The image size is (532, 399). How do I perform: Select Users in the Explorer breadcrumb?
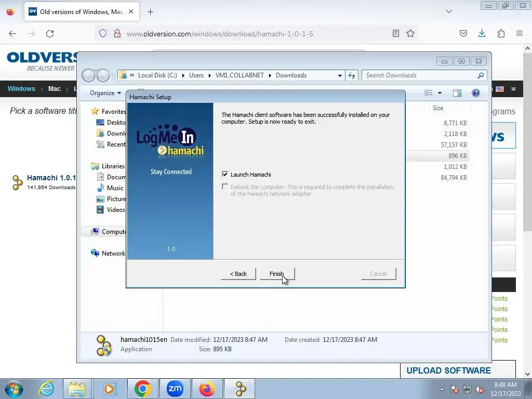point(196,75)
